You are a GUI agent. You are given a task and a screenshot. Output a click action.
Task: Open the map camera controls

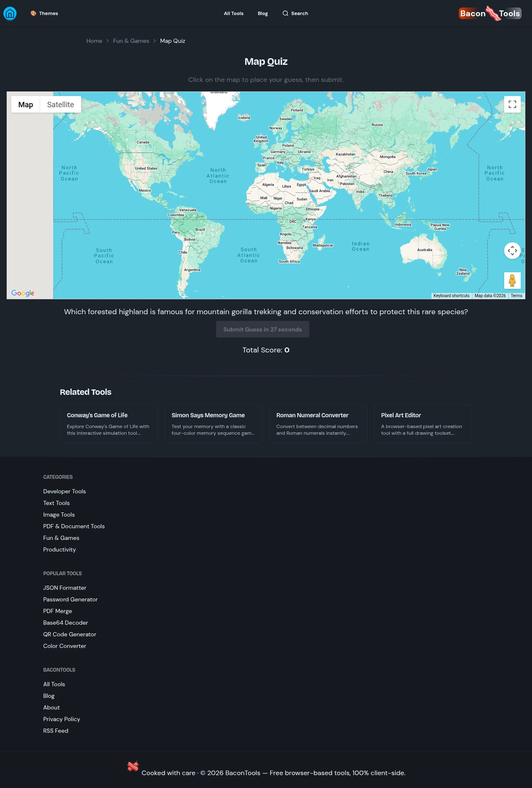coord(512,251)
